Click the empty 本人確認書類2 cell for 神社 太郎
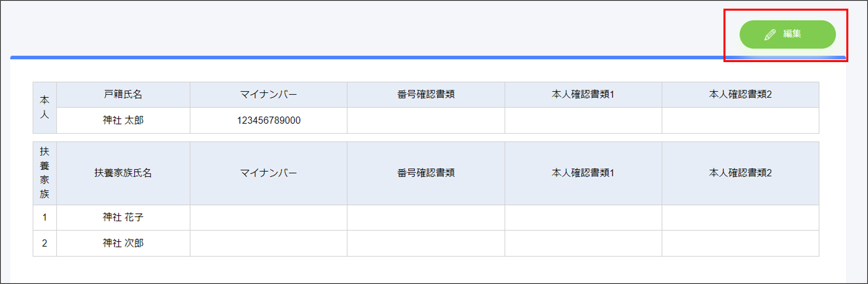The width and height of the screenshot is (868, 284). 740,120
